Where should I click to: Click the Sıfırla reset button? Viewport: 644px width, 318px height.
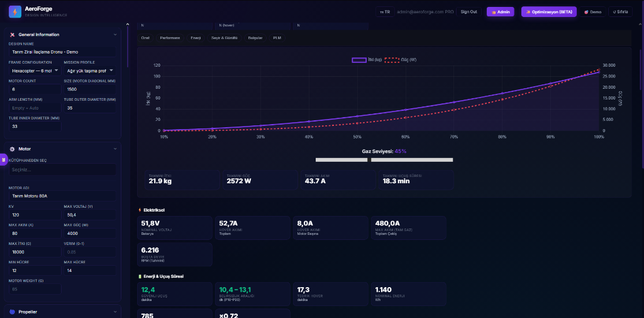click(620, 12)
